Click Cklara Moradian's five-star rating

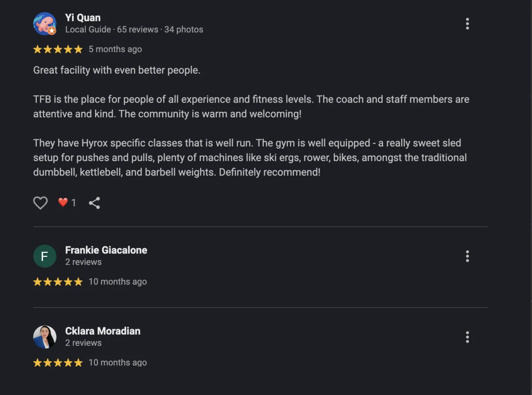coord(58,363)
